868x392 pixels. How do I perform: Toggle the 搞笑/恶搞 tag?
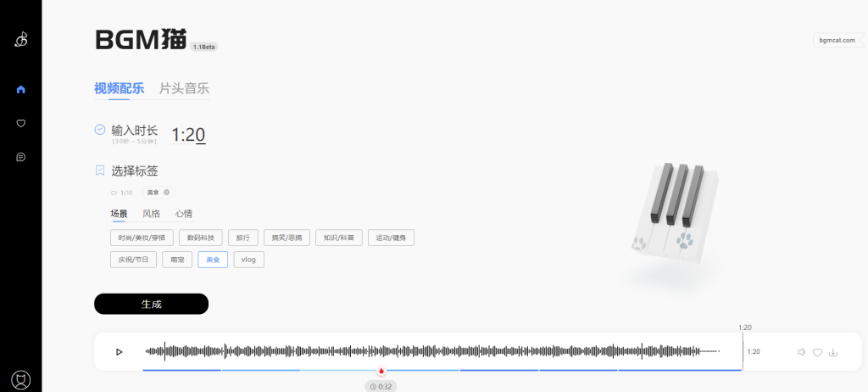287,238
